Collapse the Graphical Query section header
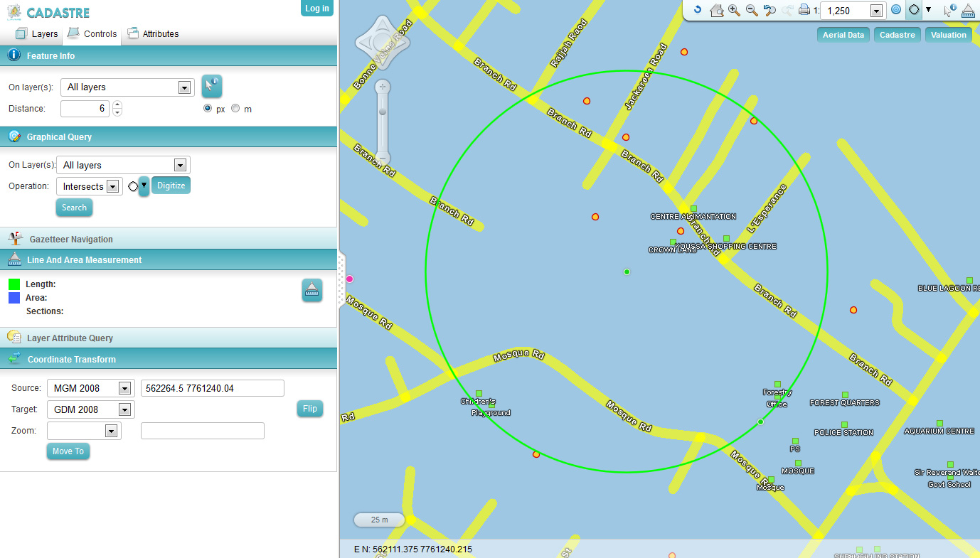Image resolution: width=980 pixels, height=558 pixels. 169,136
